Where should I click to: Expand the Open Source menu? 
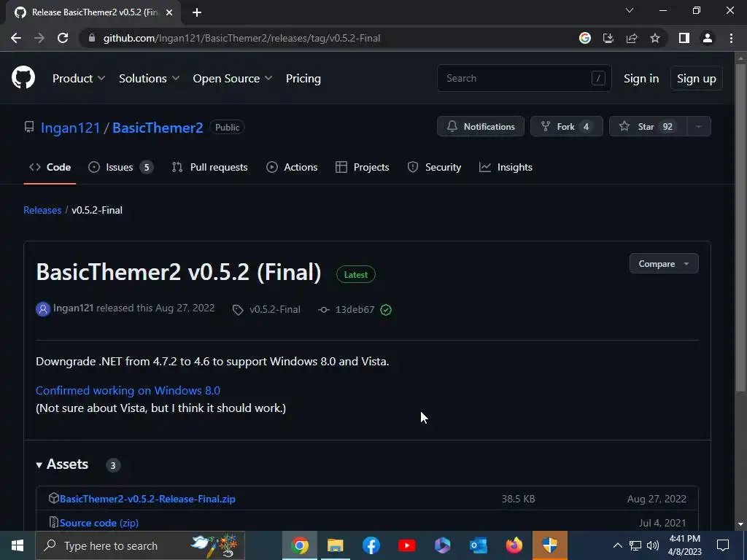233,78
